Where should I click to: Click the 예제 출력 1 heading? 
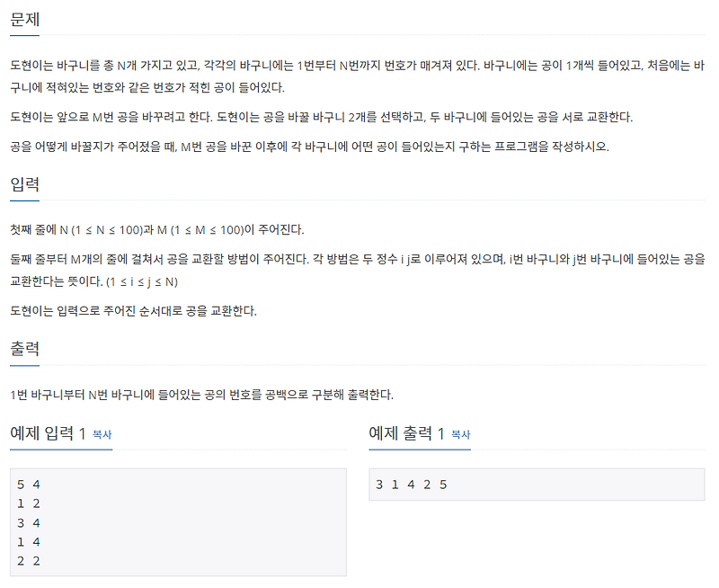click(x=408, y=434)
